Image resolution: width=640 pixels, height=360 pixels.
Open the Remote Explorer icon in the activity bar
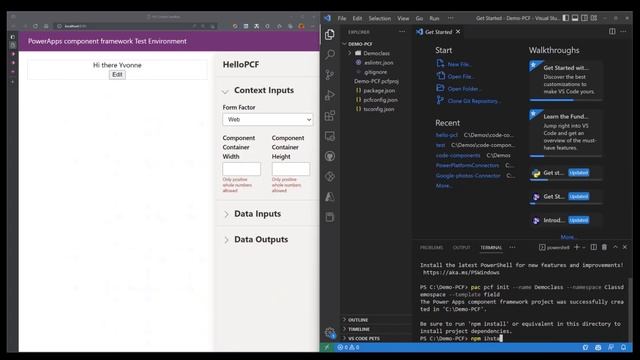pos(330,136)
